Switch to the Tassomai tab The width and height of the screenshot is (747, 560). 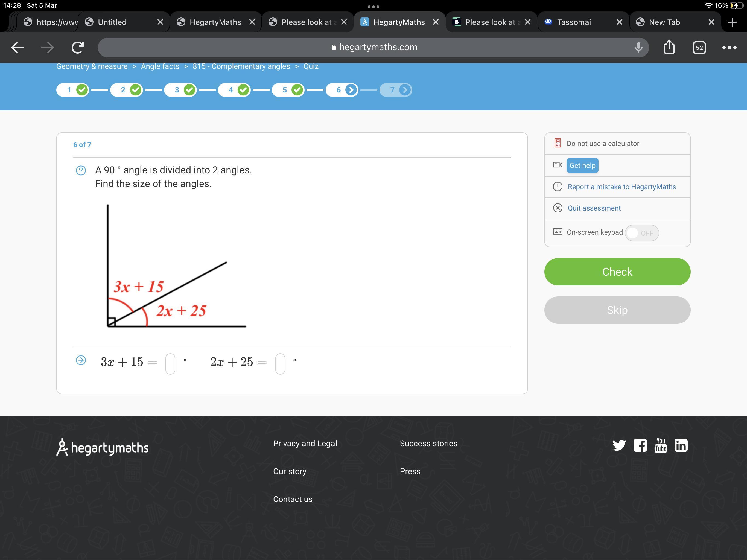(574, 22)
